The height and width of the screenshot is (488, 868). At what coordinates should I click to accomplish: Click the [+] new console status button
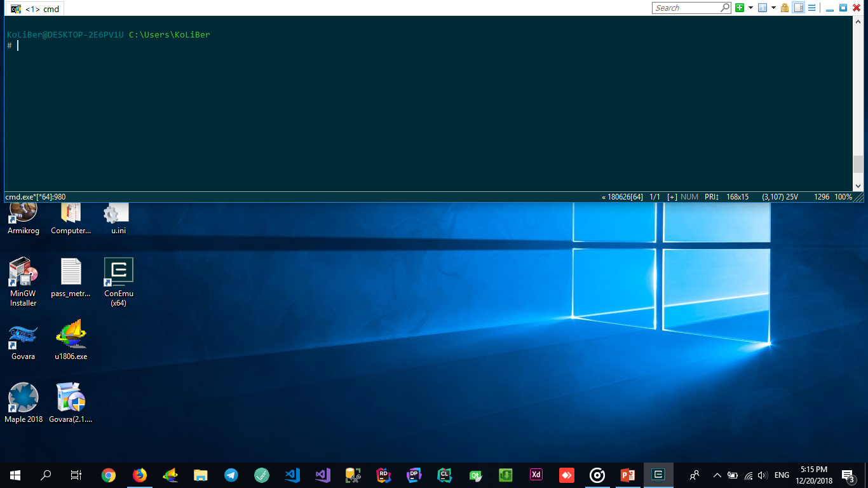coord(672,197)
